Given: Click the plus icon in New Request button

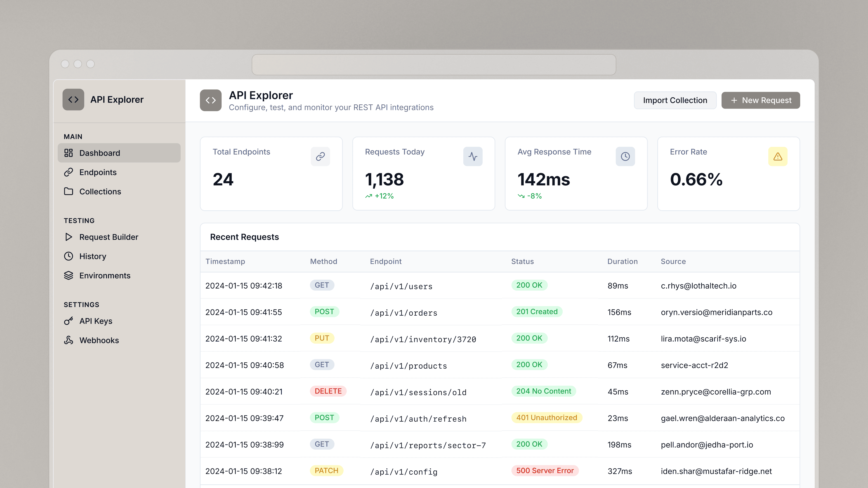Looking at the screenshot, I should coord(734,100).
